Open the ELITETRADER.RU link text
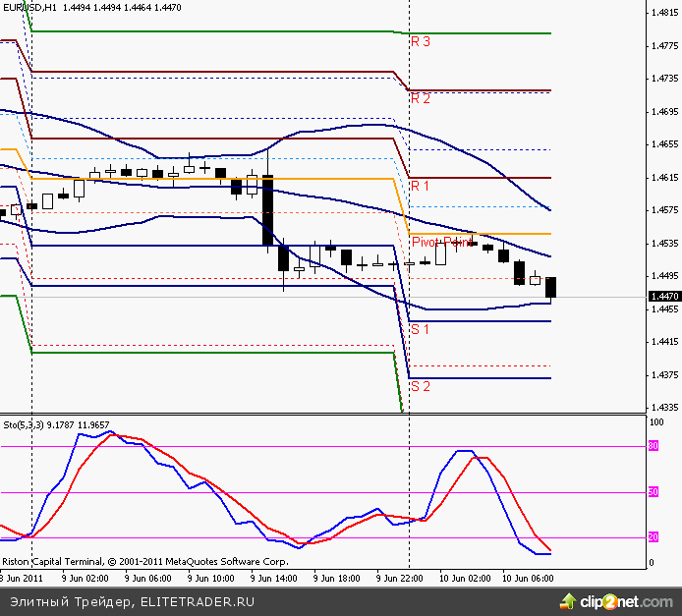 [x=198, y=600]
